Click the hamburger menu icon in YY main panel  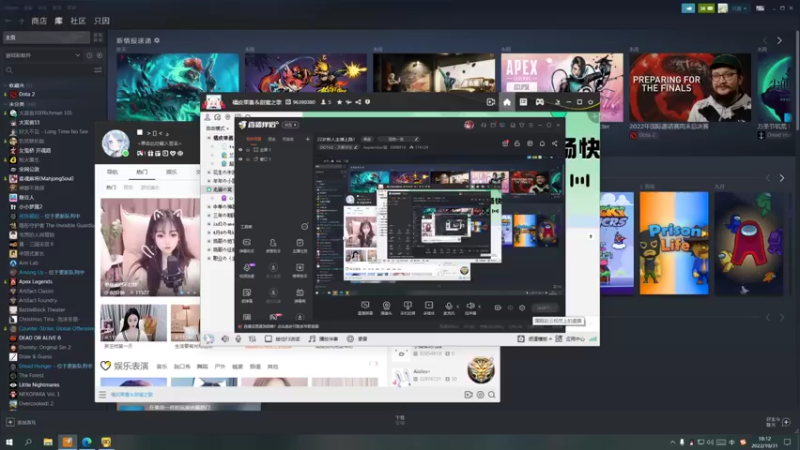pos(103,394)
